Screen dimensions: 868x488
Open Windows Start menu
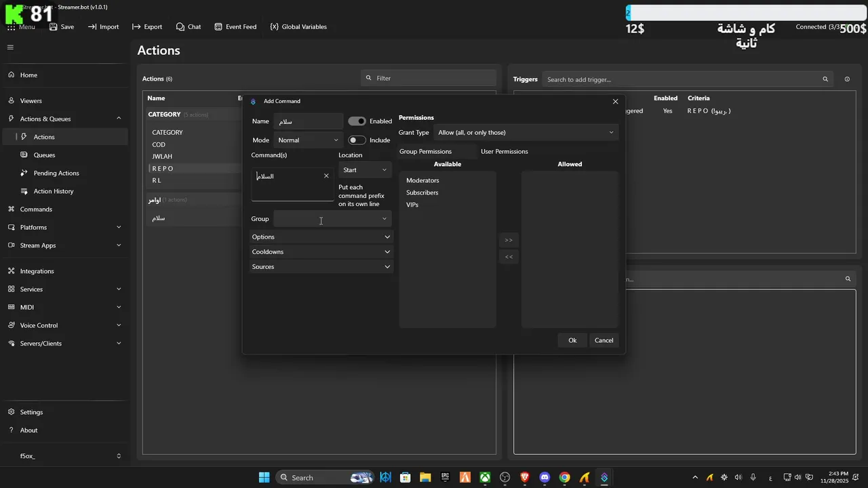264,477
